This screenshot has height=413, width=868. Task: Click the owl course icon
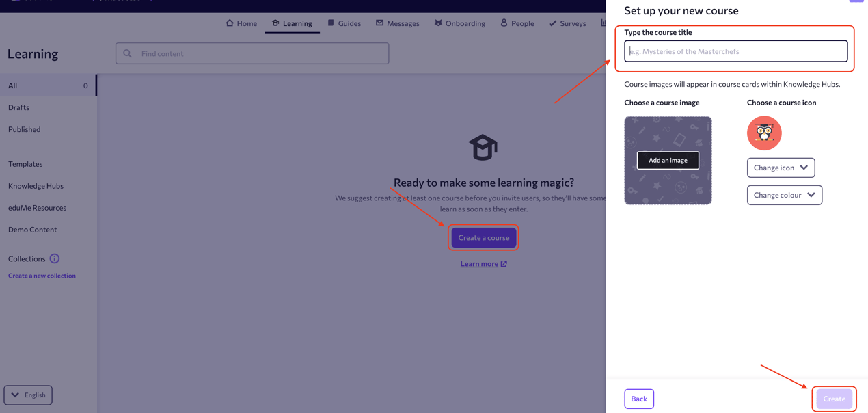pyautogui.click(x=763, y=133)
